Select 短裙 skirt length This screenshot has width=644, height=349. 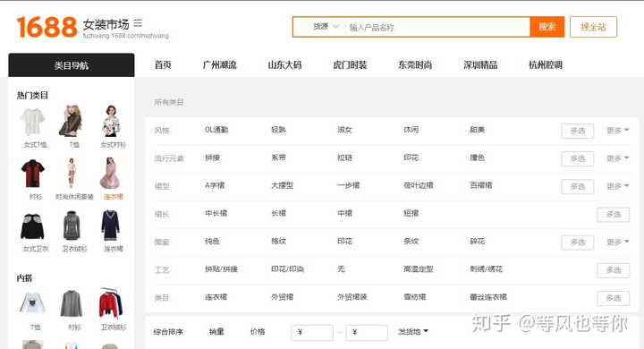(411, 213)
